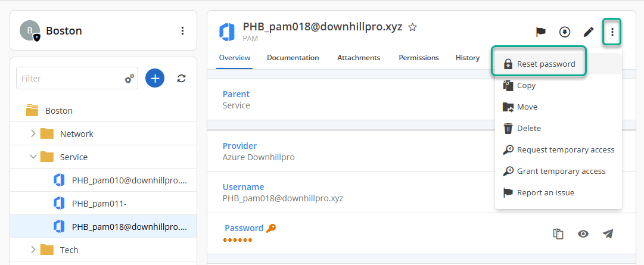Viewport: 644px width, 265px height.
Task: Expand the Tech folder
Action: pos(33,250)
